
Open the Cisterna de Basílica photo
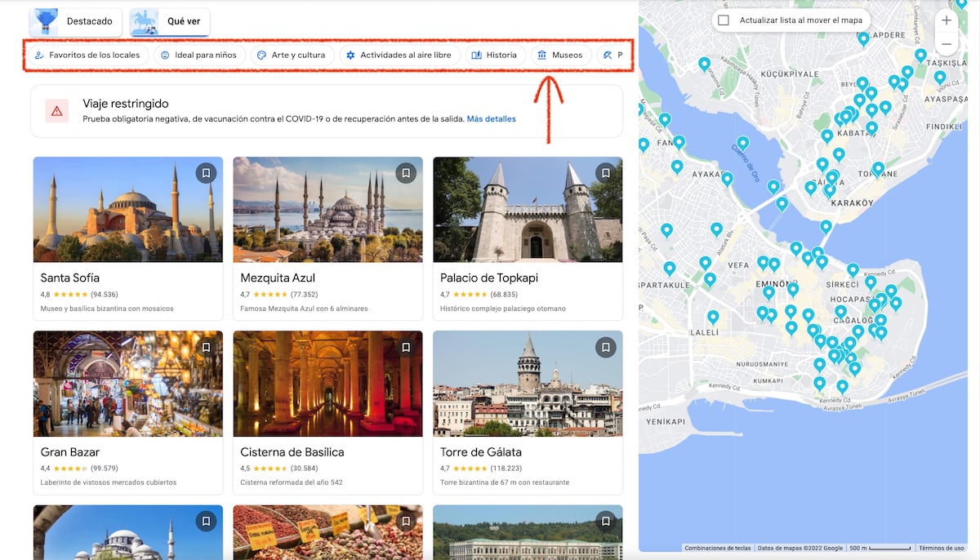click(327, 384)
